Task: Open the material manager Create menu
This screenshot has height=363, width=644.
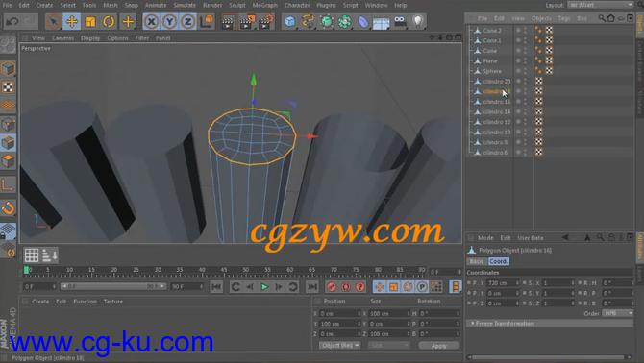Action: 40,302
